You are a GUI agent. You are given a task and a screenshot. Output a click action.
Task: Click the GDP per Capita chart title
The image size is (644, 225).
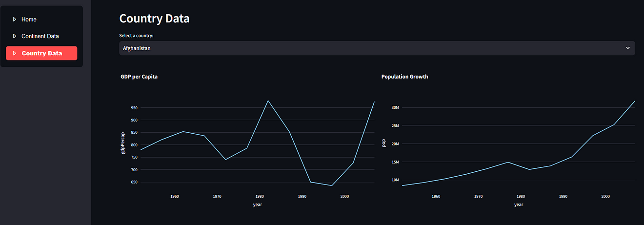click(x=139, y=77)
